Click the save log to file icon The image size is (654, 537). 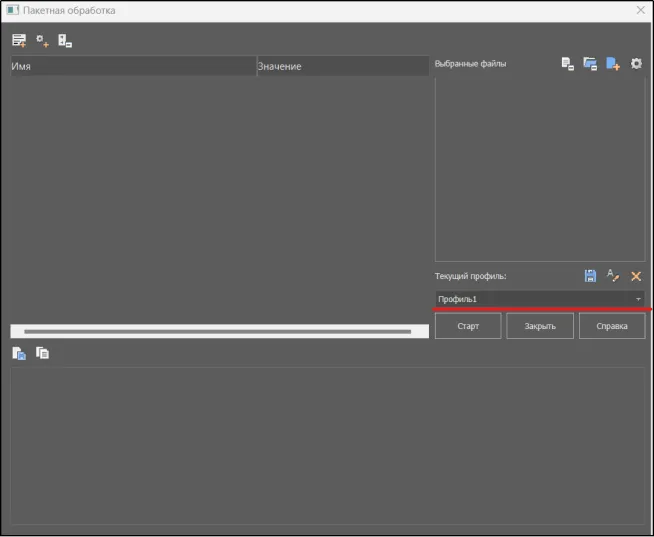(19, 353)
